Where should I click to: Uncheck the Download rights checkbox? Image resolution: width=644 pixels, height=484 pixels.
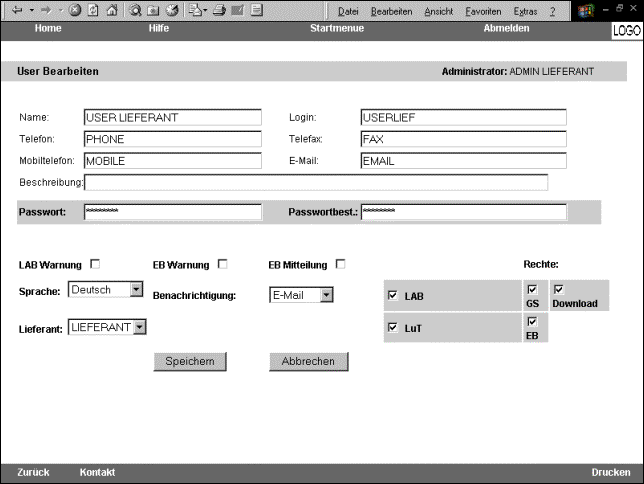coord(559,289)
